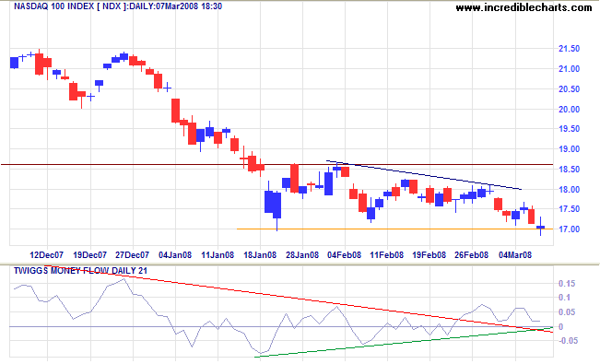Click the Twiggs Money Flow Daily 21 label
The image size is (600, 364).
(80, 271)
